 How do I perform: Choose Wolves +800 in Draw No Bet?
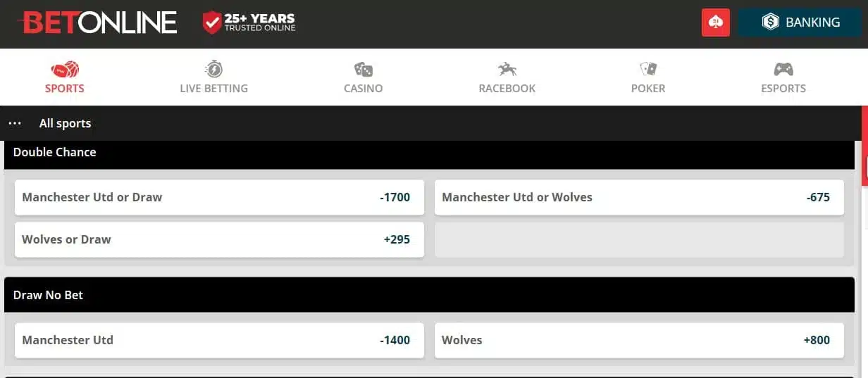[639, 340]
